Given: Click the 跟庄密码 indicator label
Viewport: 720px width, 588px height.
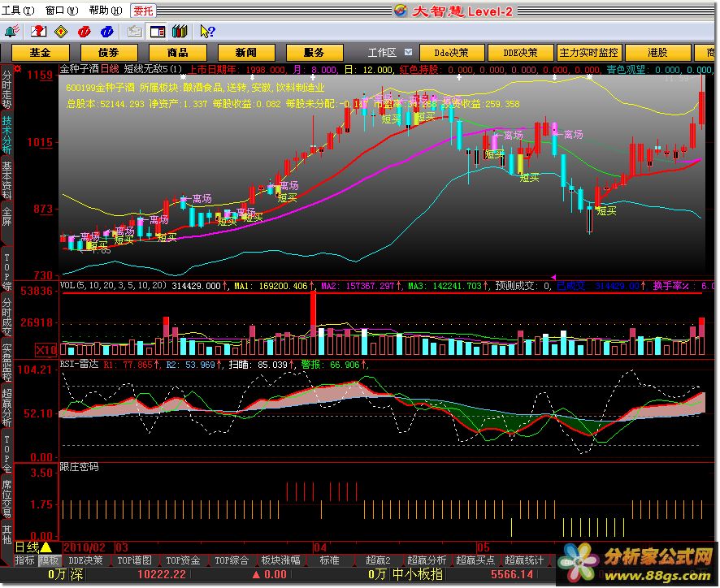Looking at the screenshot, I should pyautogui.click(x=79, y=467).
